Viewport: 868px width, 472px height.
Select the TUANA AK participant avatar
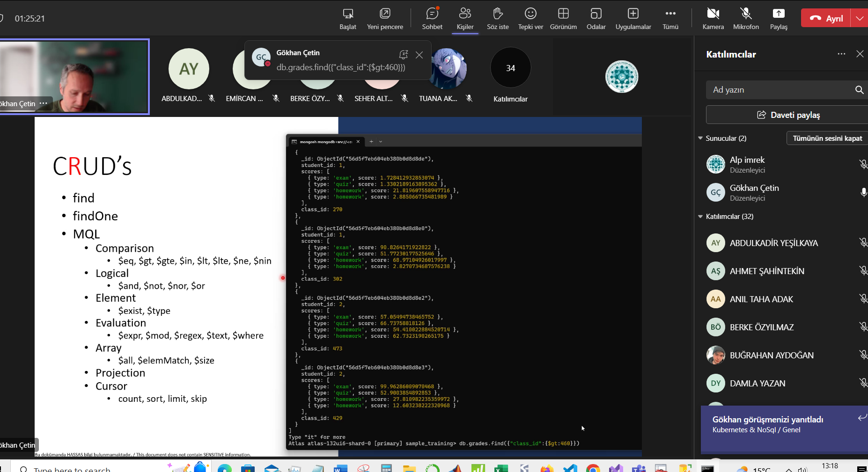coord(448,68)
